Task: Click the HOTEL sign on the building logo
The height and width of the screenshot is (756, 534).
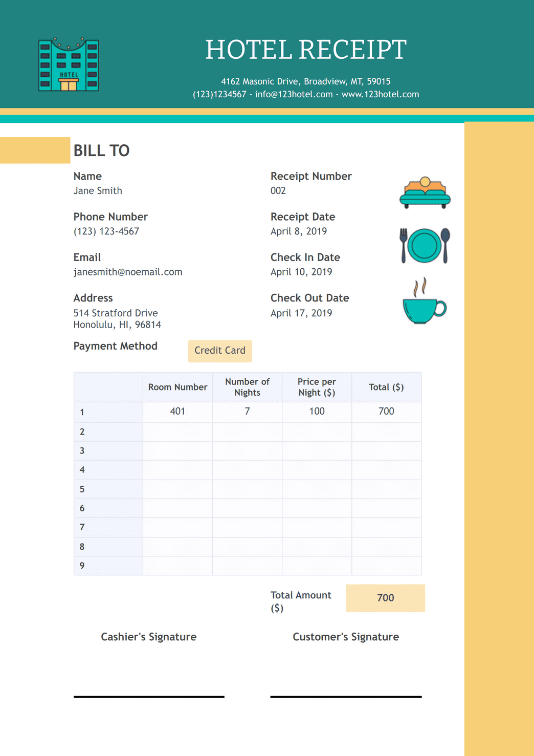Action: (x=68, y=75)
